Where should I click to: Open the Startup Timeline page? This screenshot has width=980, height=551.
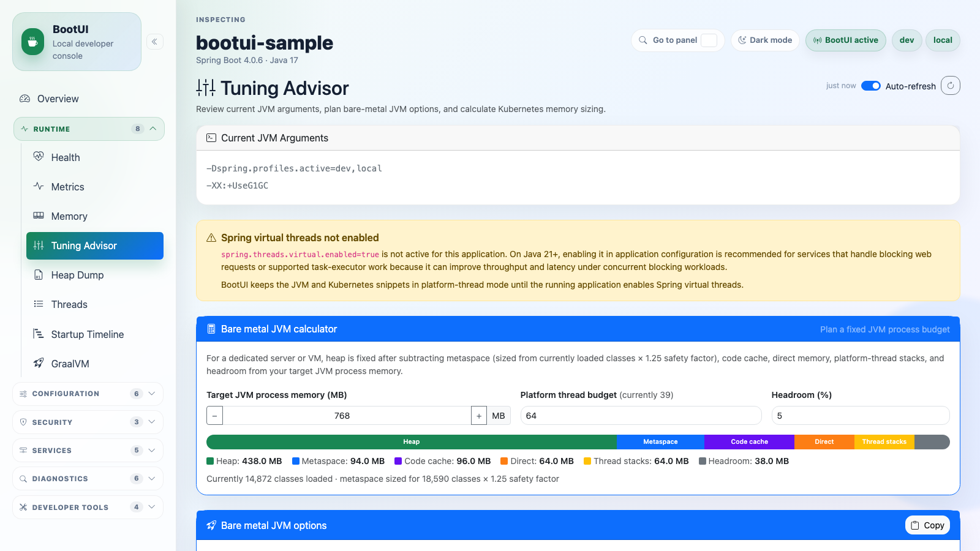(95, 334)
